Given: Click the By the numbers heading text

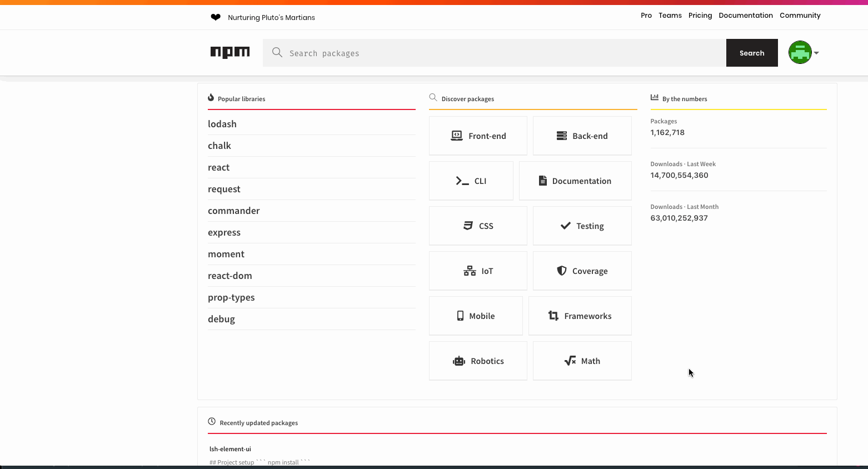Looking at the screenshot, I should (x=685, y=99).
